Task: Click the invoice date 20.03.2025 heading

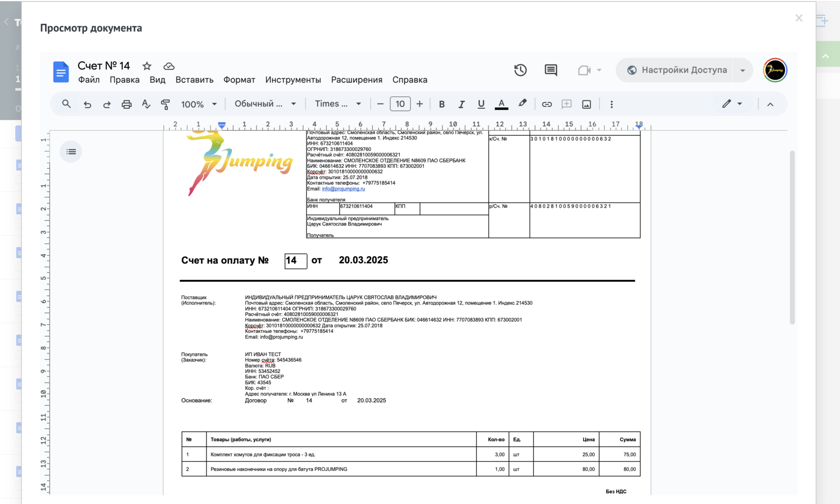Action: pyautogui.click(x=363, y=260)
